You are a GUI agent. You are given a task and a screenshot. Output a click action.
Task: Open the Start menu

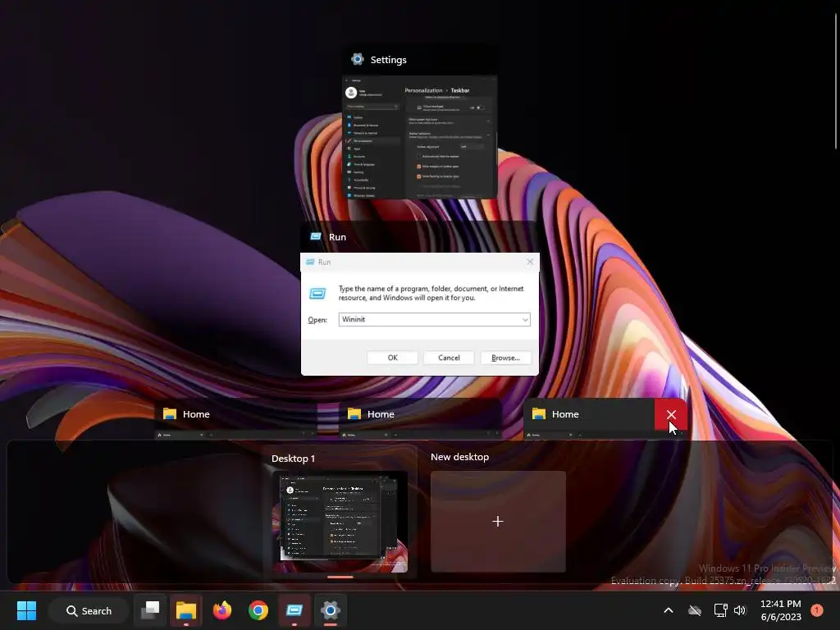26,610
